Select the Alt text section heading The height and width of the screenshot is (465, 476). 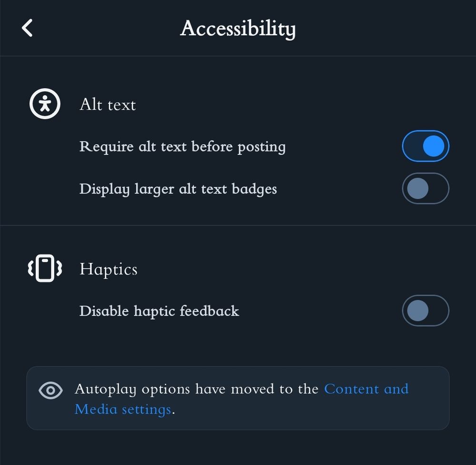click(108, 104)
